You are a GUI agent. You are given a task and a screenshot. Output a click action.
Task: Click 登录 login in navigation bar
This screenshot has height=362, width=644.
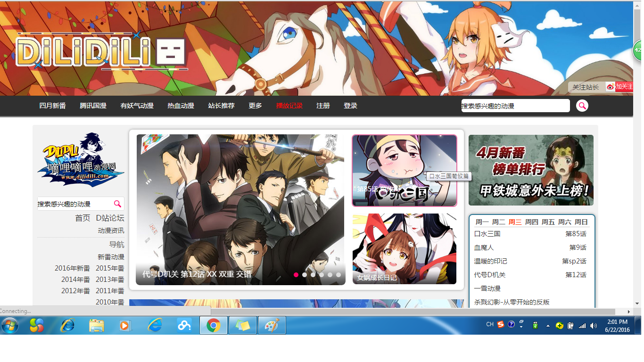click(x=350, y=106)
